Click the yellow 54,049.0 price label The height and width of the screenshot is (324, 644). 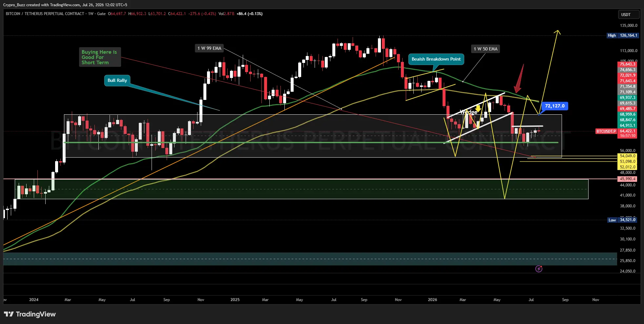click(x=627, y=156)
